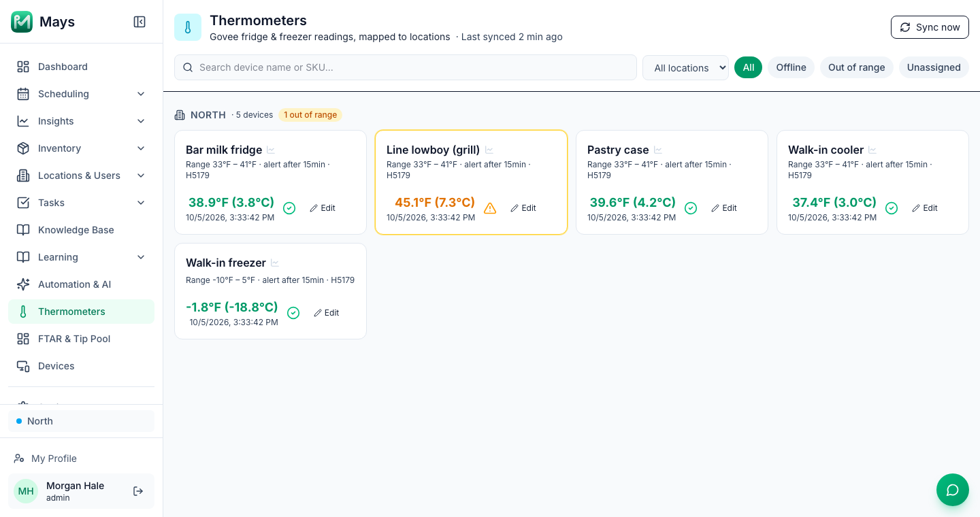Focus the device name search field

click(x=406, y=67)
